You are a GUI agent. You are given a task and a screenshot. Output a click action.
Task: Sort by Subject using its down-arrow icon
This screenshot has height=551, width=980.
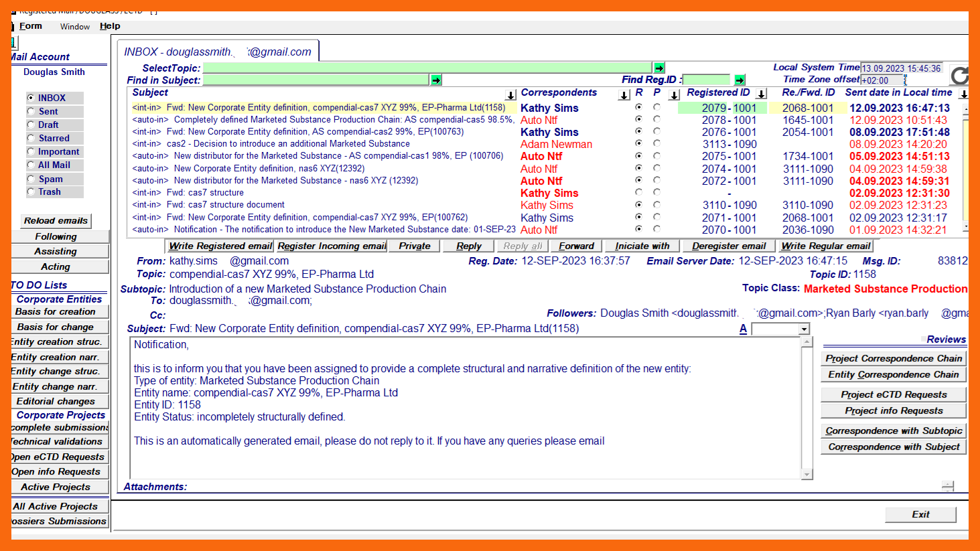pos(510,95)
